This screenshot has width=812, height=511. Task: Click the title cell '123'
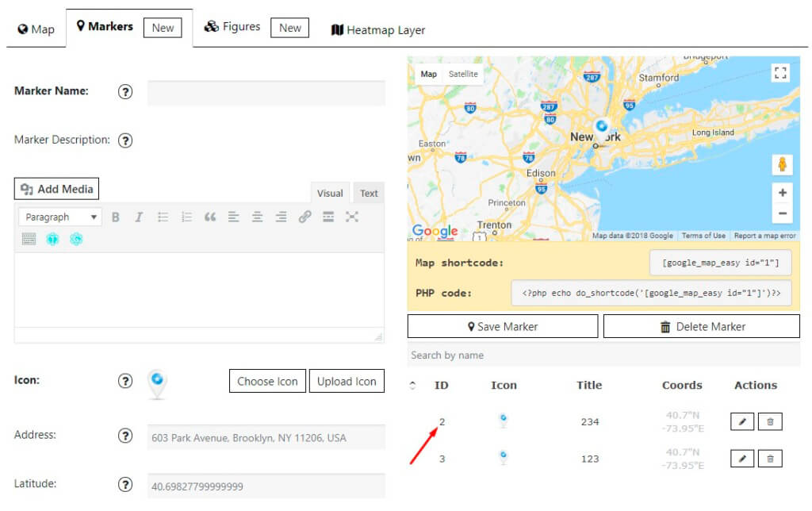pos(590,459)
